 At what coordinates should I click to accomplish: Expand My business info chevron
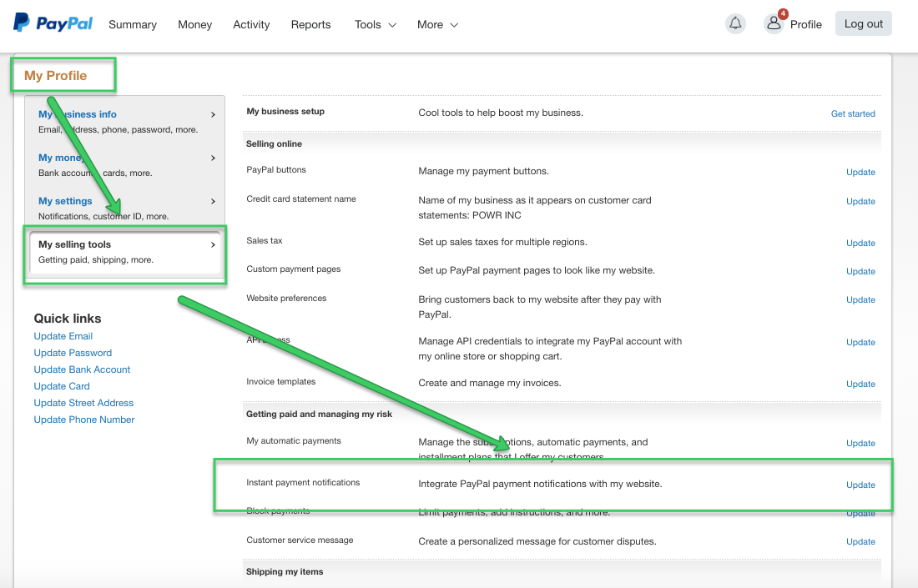(213, 114)
